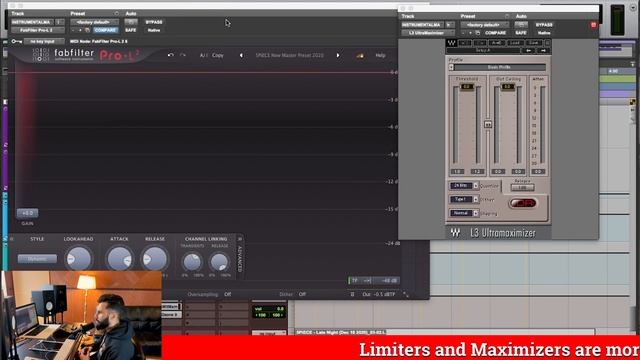The height and width of the screenshot is (360, 640).
Task: Toggle COMPARE in L3 window
Action: point(496,33)
